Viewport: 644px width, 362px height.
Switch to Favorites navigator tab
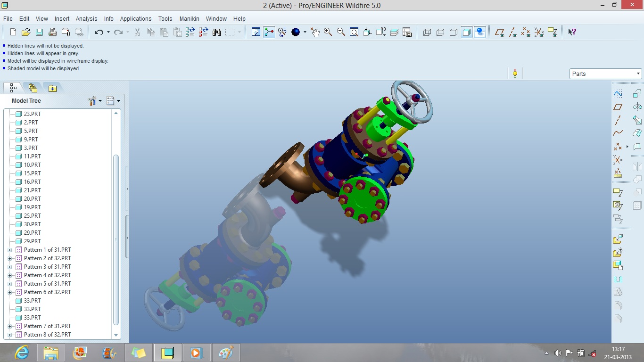(52, 88)
